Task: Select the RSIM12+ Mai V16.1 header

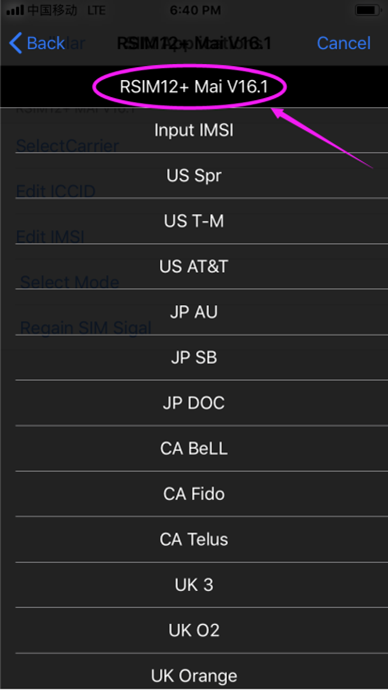Action: (x=194, y=87)
